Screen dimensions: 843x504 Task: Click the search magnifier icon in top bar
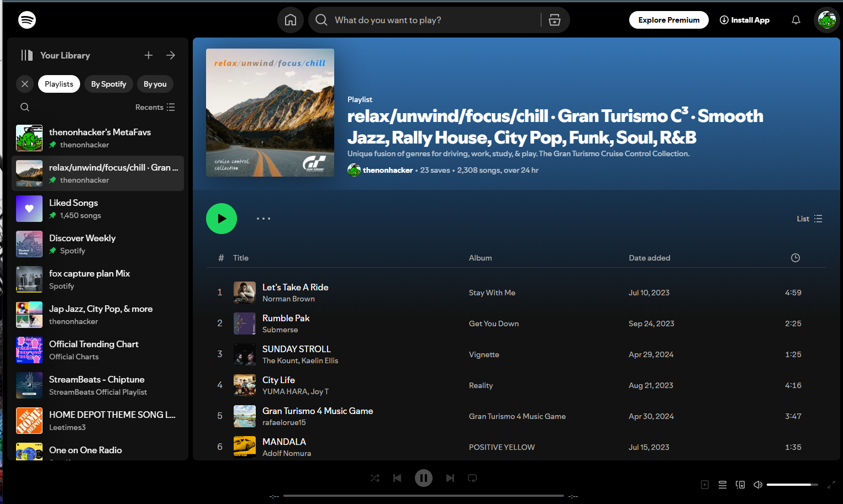[x=322, y=20]
